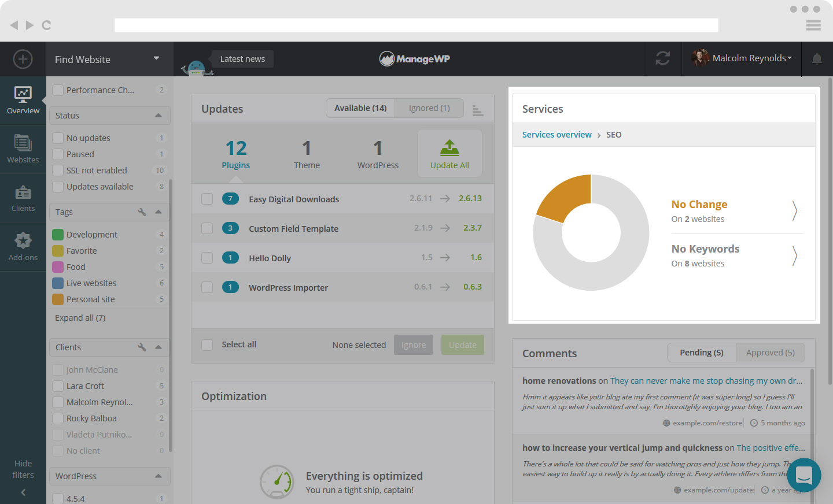Click the mascot robot icon
The width and height of the screenshot is (833, 504).
click(x=197, y=68)
